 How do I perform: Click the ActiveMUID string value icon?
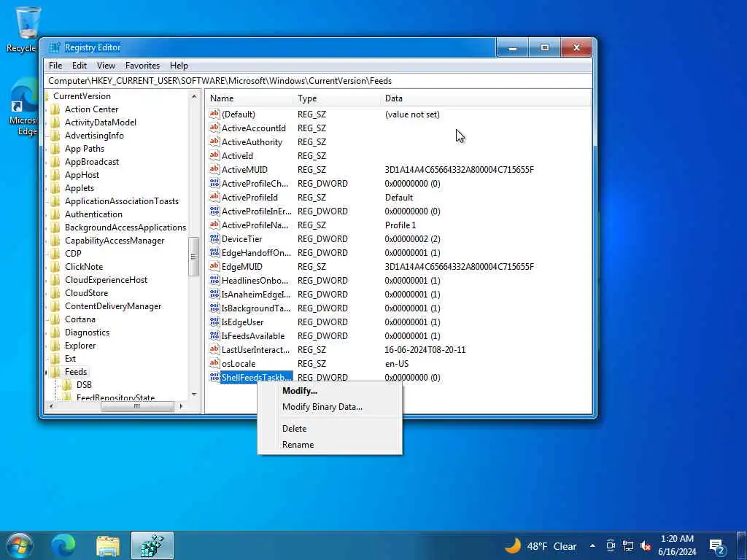(x=214, y=169)
